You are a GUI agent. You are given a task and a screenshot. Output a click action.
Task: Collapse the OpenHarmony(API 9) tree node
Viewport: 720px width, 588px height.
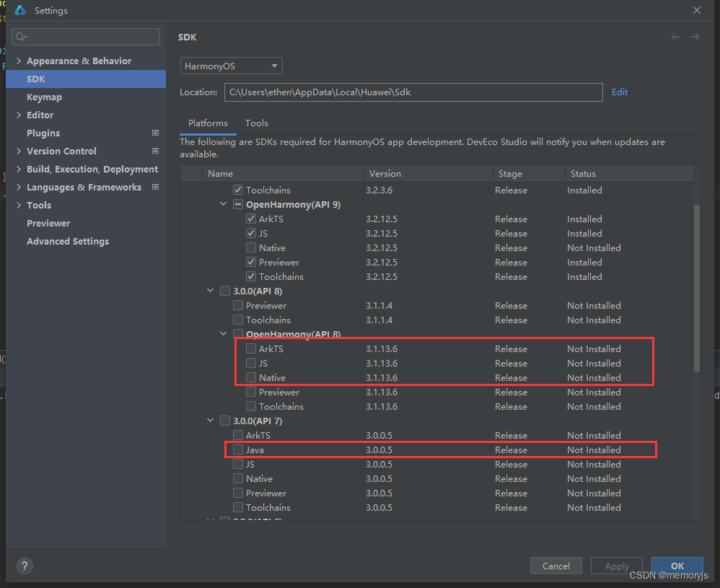[224, 204]
